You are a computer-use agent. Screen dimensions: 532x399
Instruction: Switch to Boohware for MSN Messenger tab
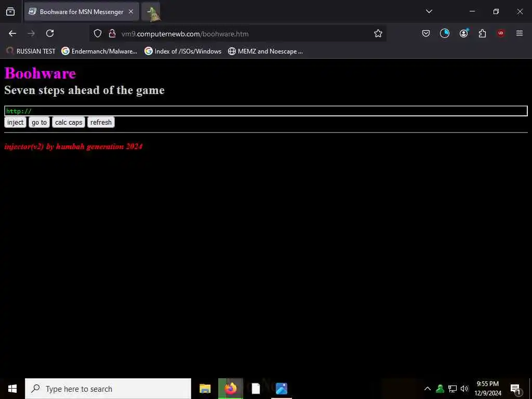point(82,11)
